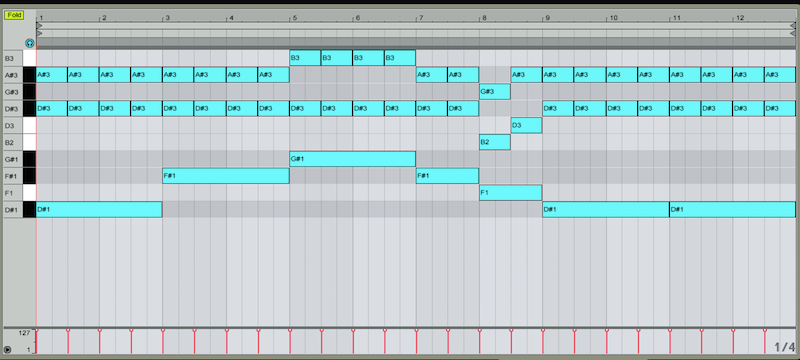Click the white B3 piano key
The image size is (800, 360).
pos(29,58)
